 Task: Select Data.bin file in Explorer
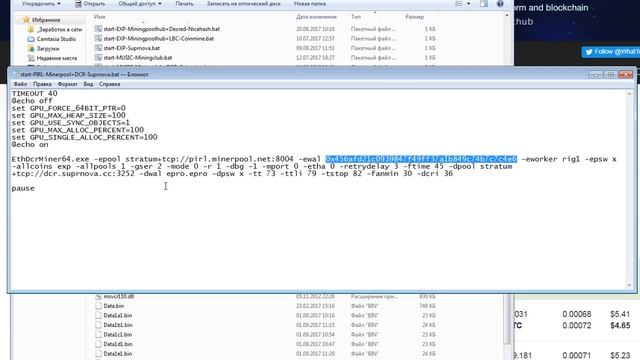113,306
